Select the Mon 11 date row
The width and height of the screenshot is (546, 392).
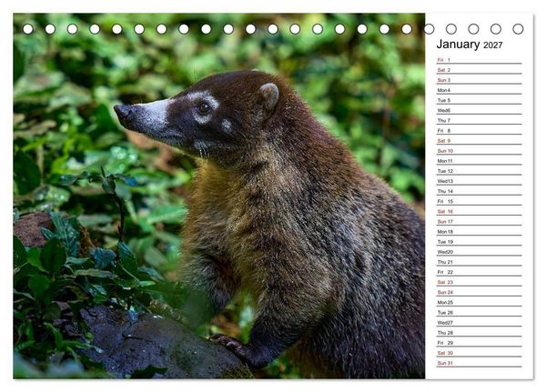click(x=480, y=161)
